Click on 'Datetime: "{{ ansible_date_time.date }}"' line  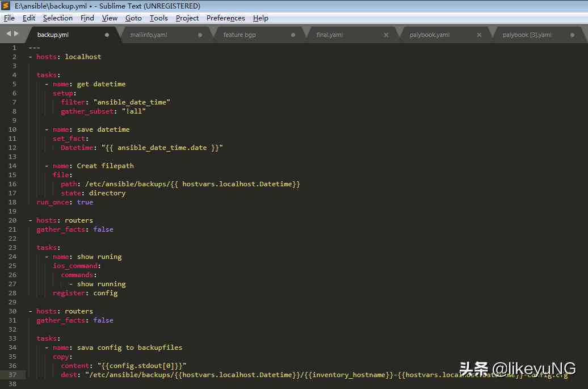(142, 148)
